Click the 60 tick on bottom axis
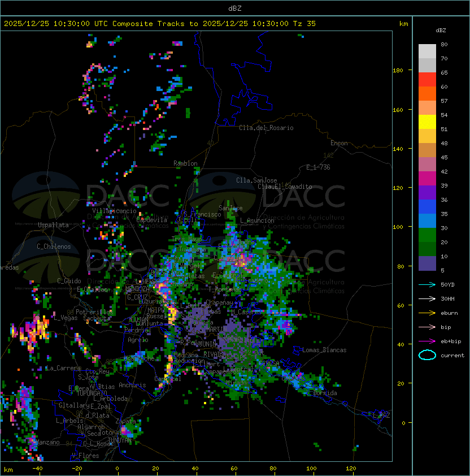The width and height of the screenshot is (470, 476). coord(234,469)
